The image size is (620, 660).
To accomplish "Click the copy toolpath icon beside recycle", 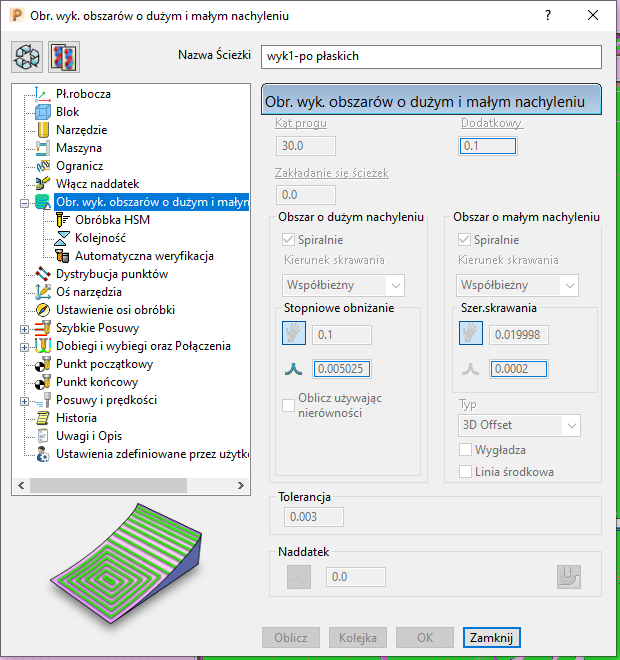I will tap(64, 57).
